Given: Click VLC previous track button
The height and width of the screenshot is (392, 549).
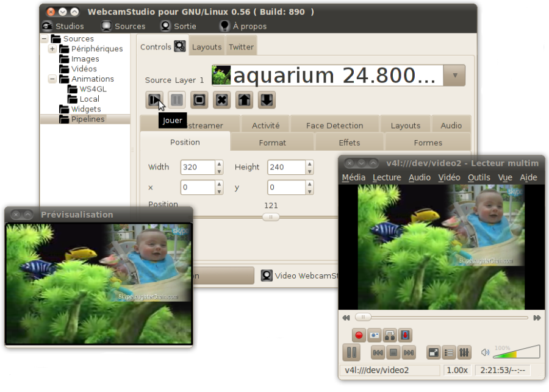Looking at the screenshot, I should click(x=378, y=352).
